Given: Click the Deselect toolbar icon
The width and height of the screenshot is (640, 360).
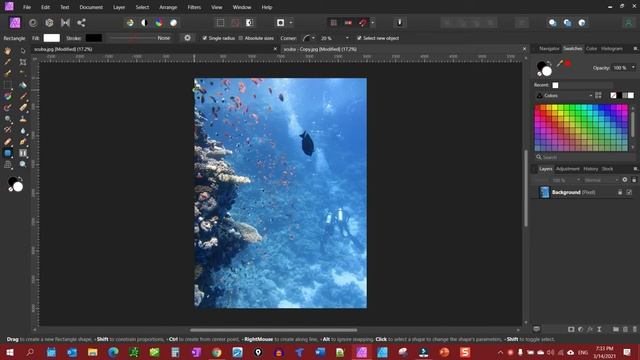Looking at the screenshot, I should pos(235,23).
